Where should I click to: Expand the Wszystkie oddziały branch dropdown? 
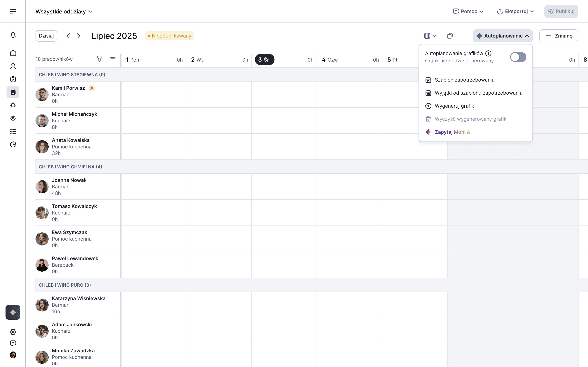pyautogui.click(x=64, y=11)
